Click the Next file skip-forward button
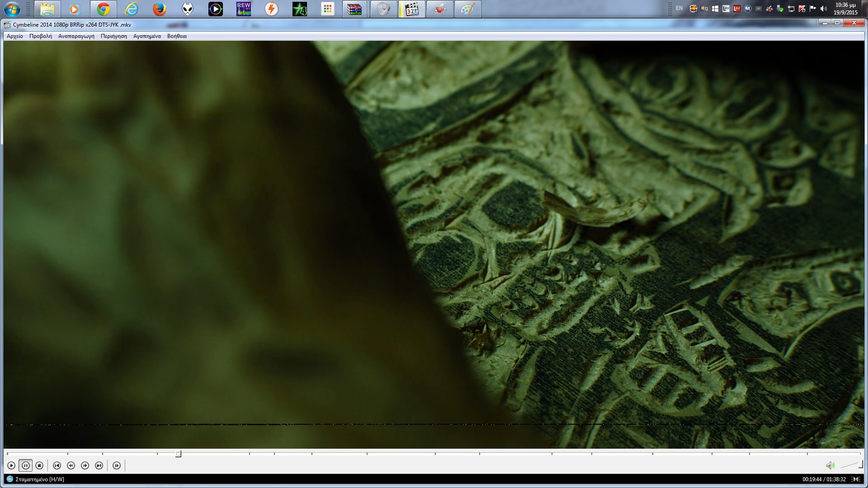 click(x=99, y=465)
